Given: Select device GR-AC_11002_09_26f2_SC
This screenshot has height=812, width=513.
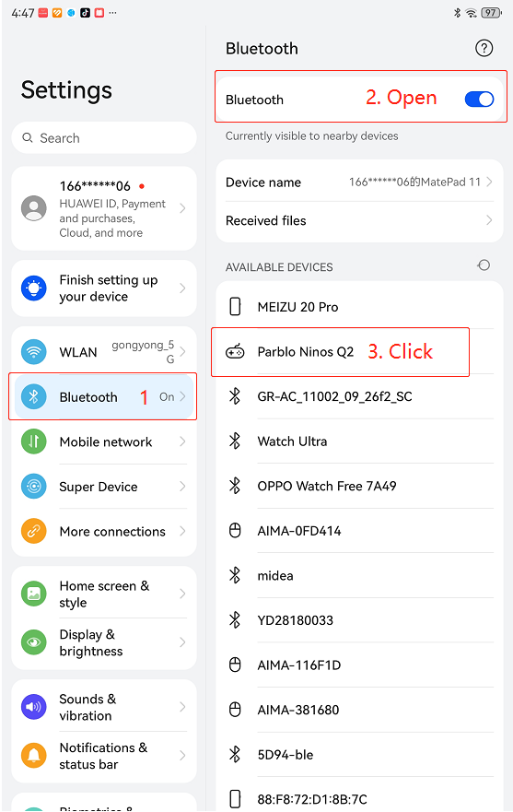Looking at the screenshot, I should coord(359,396).
